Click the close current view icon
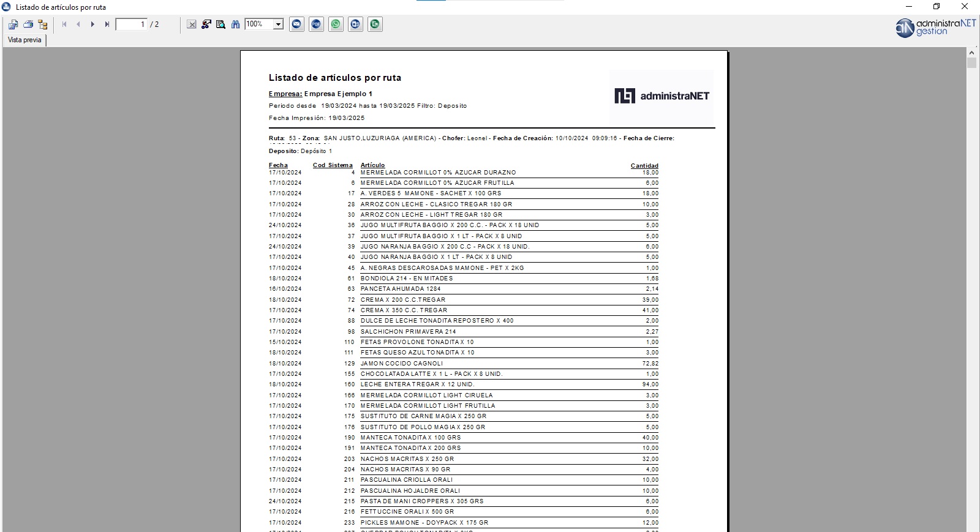980x532 pixels. click(x=192, y=24)
